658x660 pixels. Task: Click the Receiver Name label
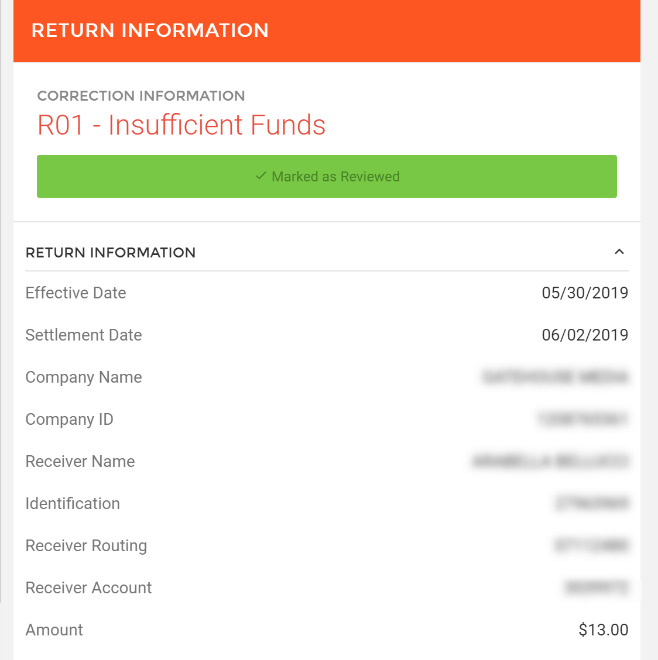pyautogui.click(x=80, y=461)
